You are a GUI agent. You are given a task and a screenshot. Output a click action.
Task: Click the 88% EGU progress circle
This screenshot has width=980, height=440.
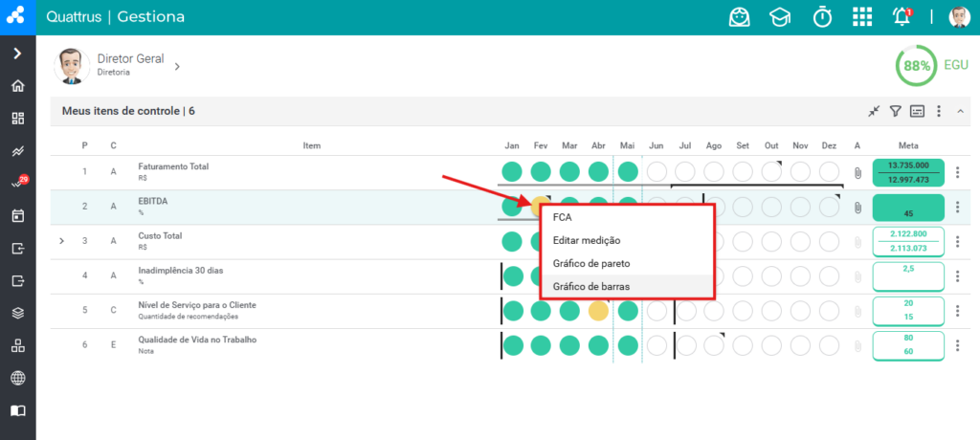tap(916, 66)
